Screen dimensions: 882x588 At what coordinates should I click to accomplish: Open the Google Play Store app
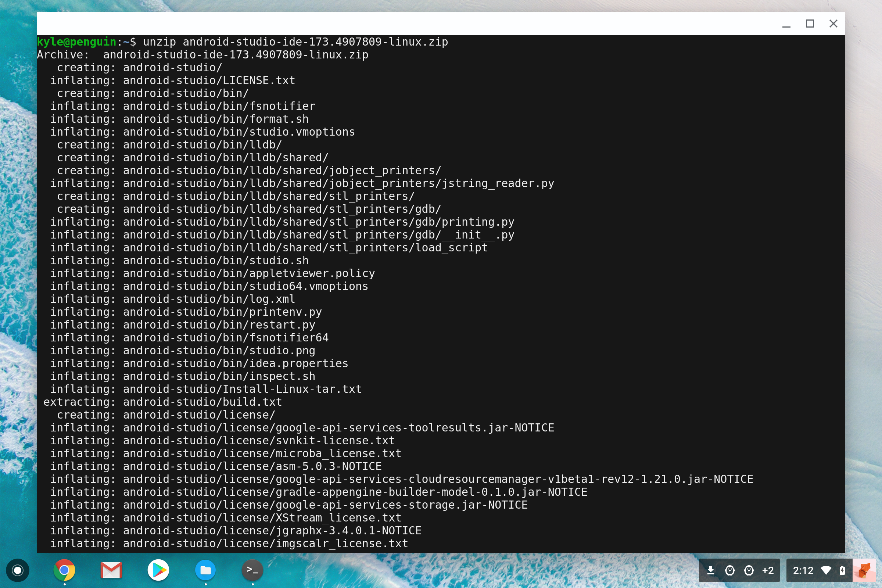(x=158, y=570)
